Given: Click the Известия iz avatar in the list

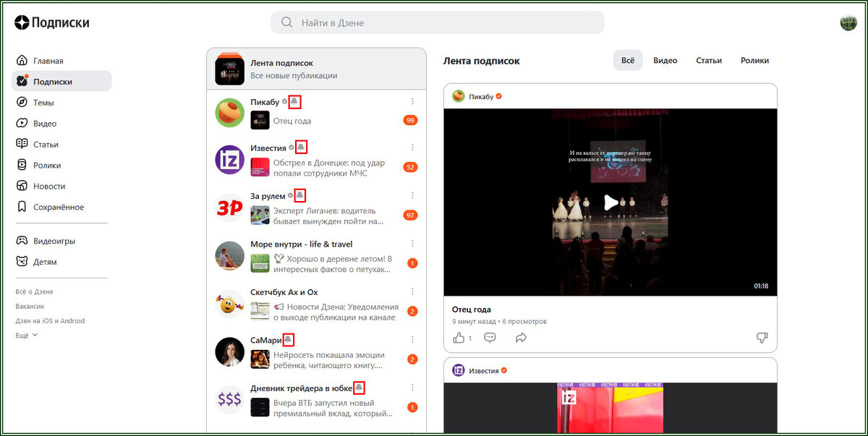Looking at the screenshot, I should tap(230, 160).
